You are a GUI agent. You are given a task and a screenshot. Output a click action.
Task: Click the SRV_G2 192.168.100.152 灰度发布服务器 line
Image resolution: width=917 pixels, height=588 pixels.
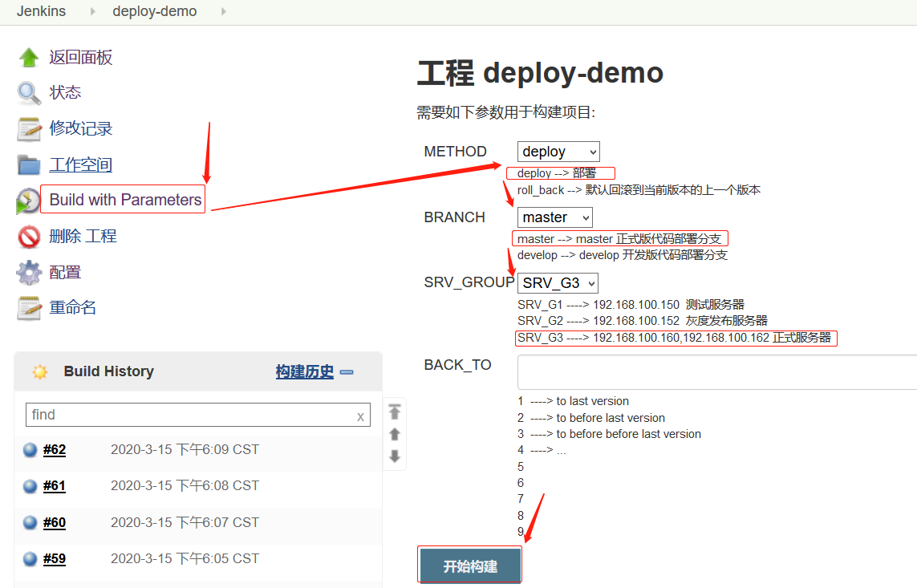[x=643, y=321]
